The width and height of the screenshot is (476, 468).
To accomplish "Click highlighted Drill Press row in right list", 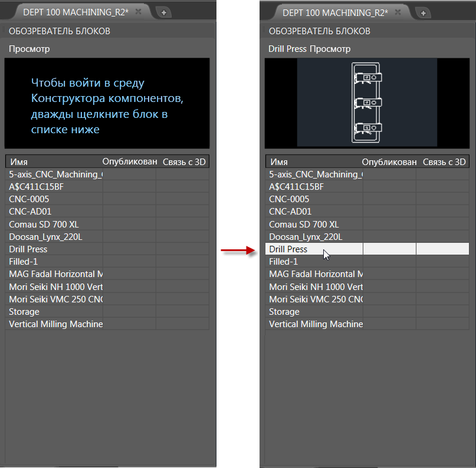I will 367,249.
